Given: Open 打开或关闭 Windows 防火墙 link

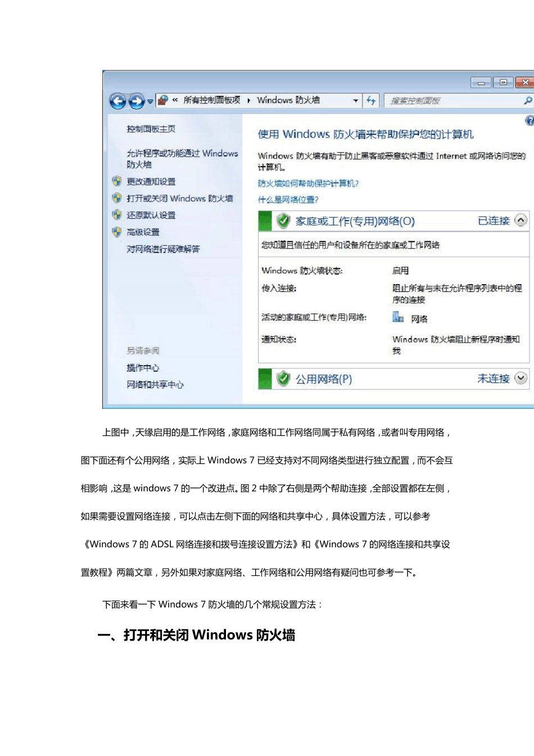Looking at the screenshot, I should (179, 199).
